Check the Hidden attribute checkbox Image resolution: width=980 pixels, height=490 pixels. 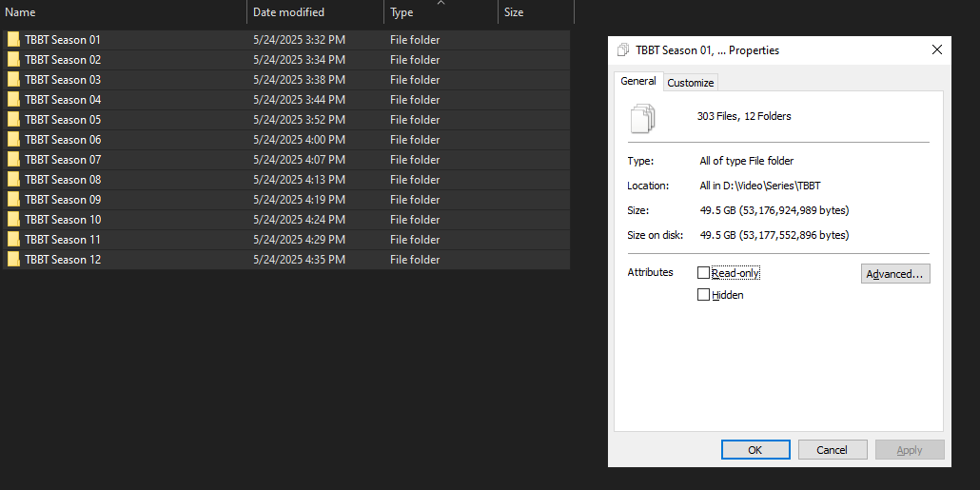tap(703, 295)
